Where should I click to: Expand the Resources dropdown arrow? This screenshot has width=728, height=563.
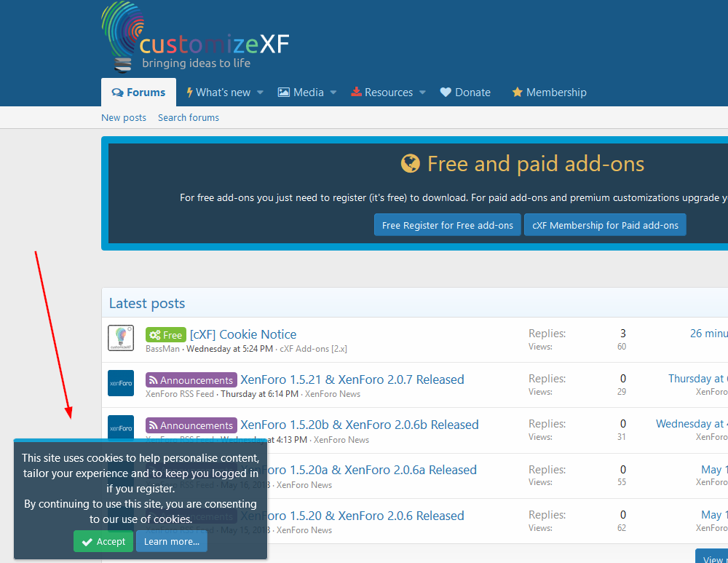422,92
